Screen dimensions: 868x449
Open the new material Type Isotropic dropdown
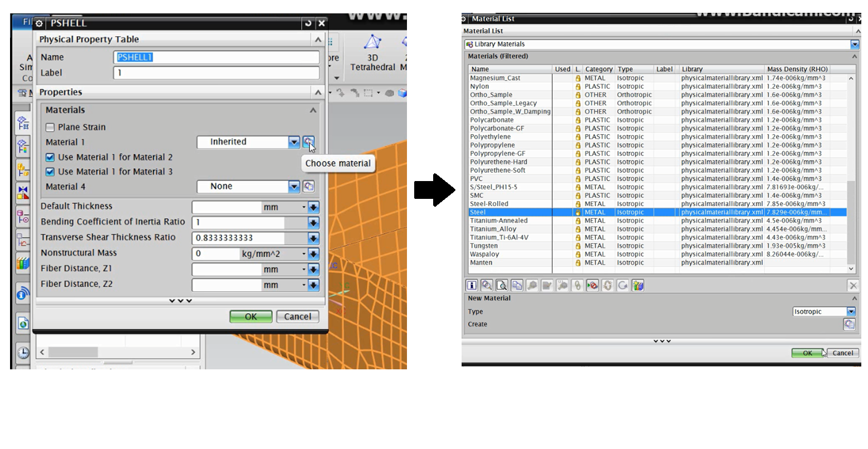(851, 311)
